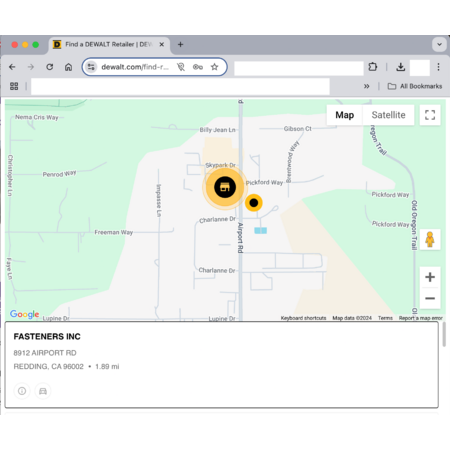
Task: Open a new browser tab
Action: pos(180,44)
